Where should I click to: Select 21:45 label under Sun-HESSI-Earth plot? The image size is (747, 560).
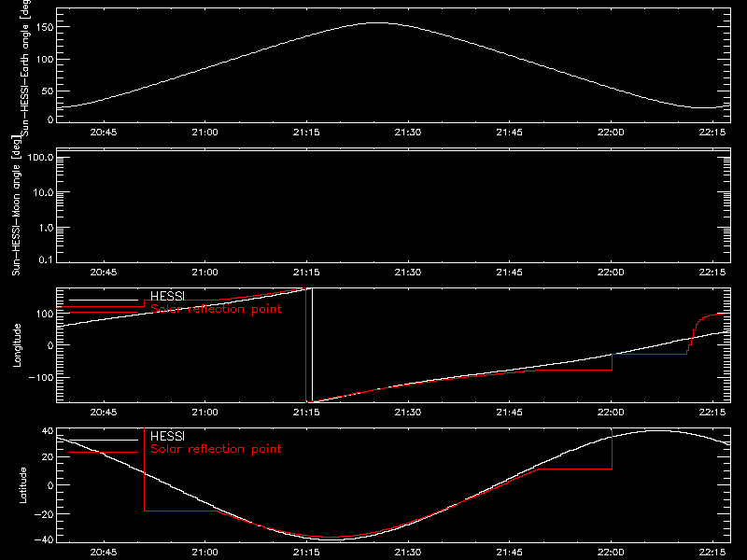[509, 133]
